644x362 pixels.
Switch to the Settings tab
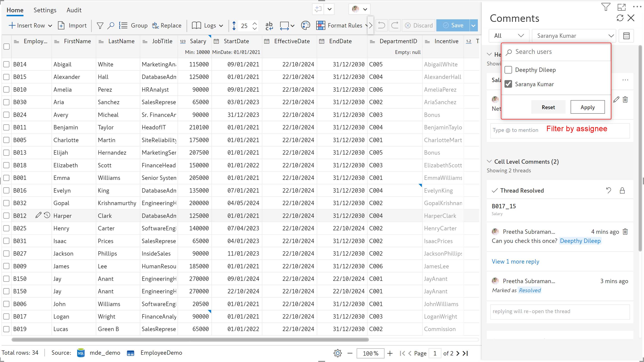pyautogui.click(x=45, y=10)
